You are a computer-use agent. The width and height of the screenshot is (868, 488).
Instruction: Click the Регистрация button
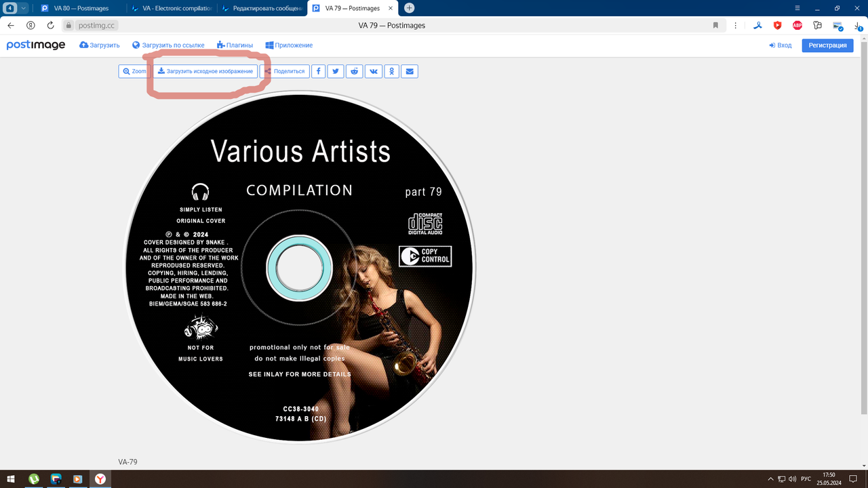coord(827,45)
